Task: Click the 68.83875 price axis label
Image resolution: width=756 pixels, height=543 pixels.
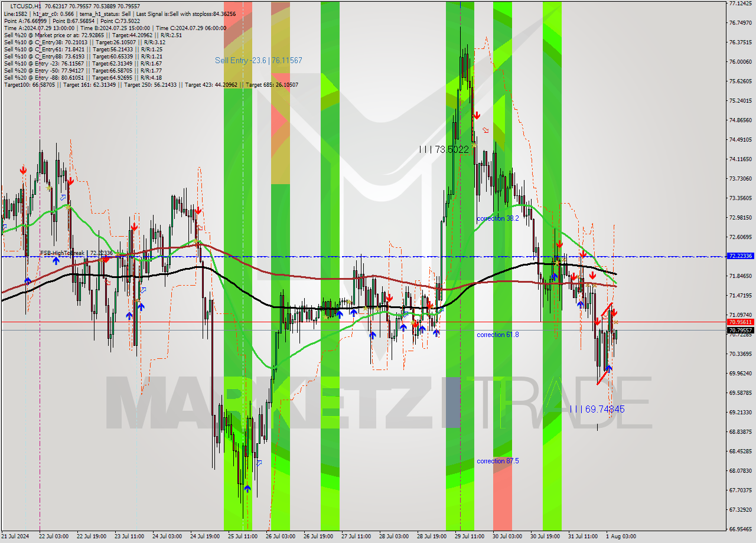Action: (741, 432)
